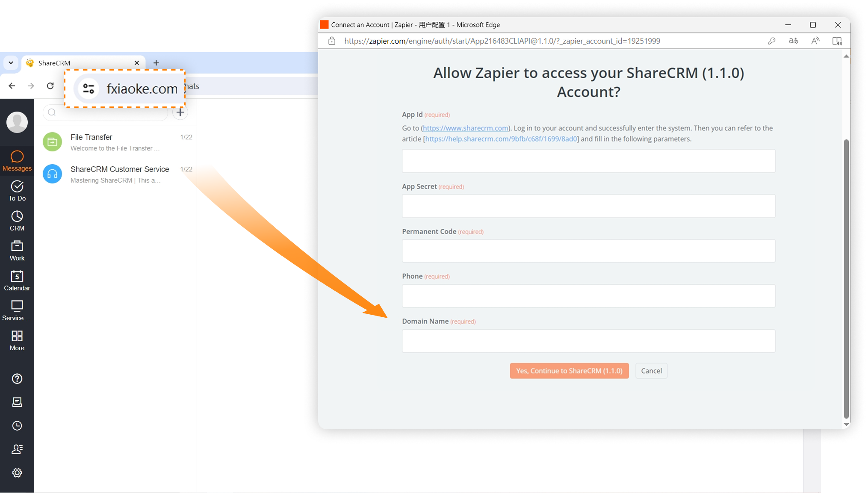Viewport: 868px width, 493px height.
Task: Expand the tab search dropdown chevron
Action: 11,63
